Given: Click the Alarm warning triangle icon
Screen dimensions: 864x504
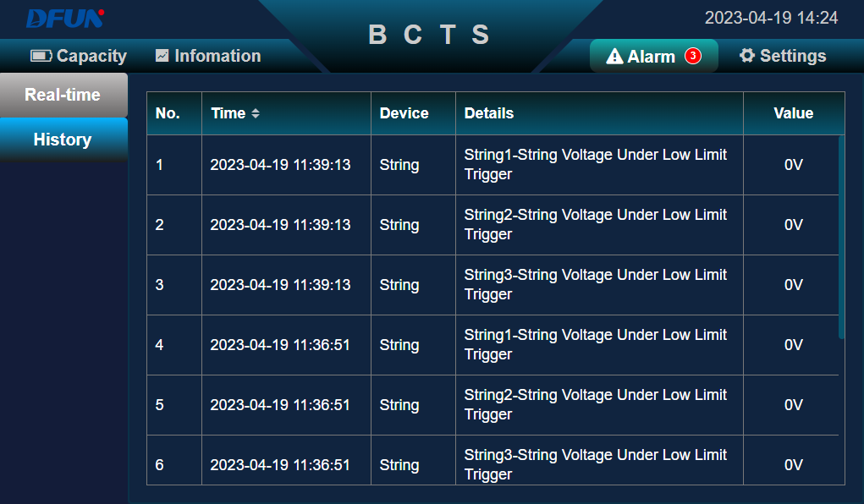Looking at the screenshot, I should click(614, 56).
